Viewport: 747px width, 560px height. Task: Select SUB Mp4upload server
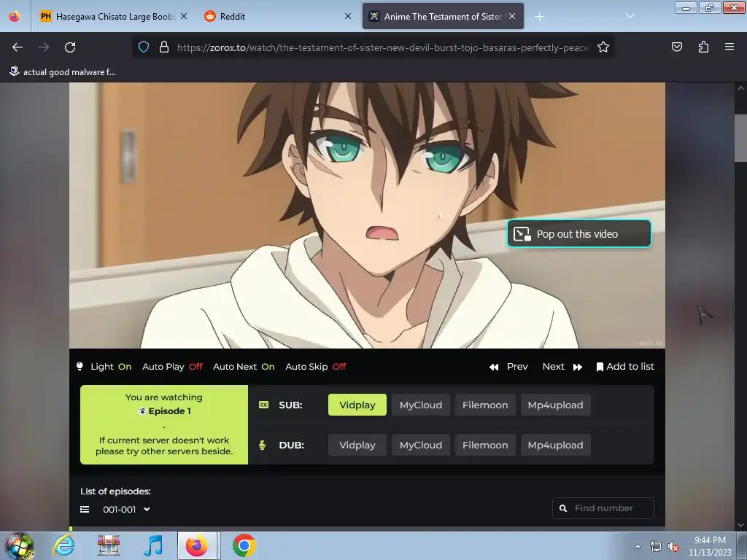pyautogui.click(x=555, y=405)
